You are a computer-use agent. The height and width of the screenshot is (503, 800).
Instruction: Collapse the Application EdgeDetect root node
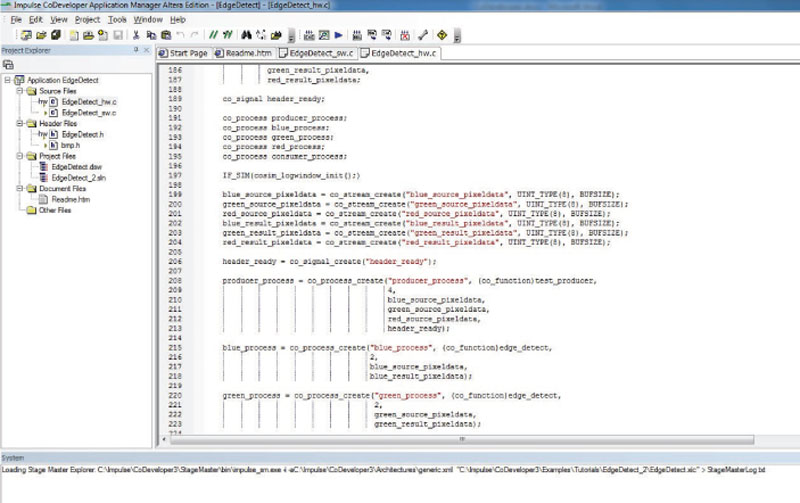8,80
